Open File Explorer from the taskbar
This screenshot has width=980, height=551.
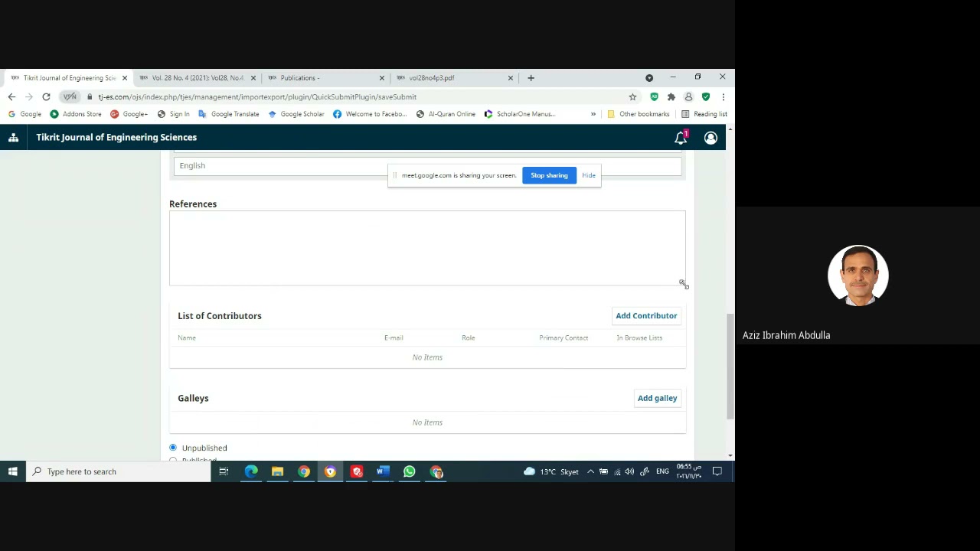277,471
